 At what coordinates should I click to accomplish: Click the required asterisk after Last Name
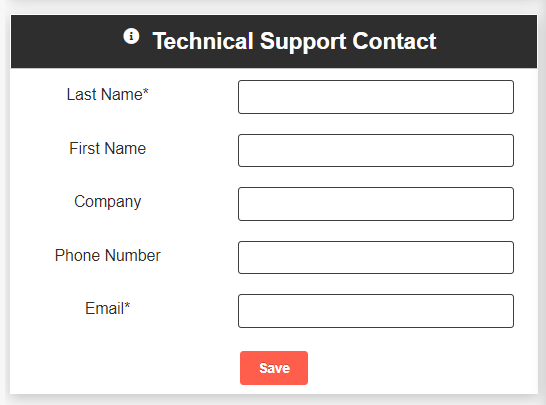pyautogui.click(x=146, y=91)
